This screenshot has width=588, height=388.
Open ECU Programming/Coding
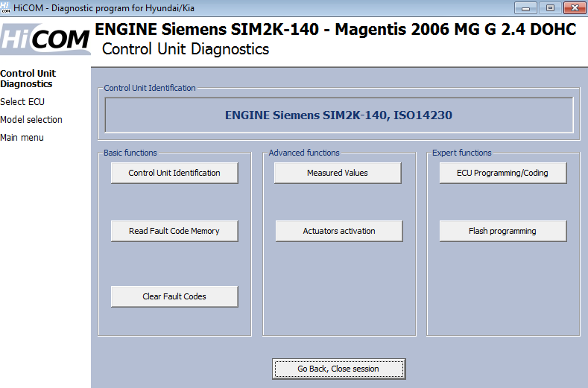pyautogui.click(x=503, y=173)
